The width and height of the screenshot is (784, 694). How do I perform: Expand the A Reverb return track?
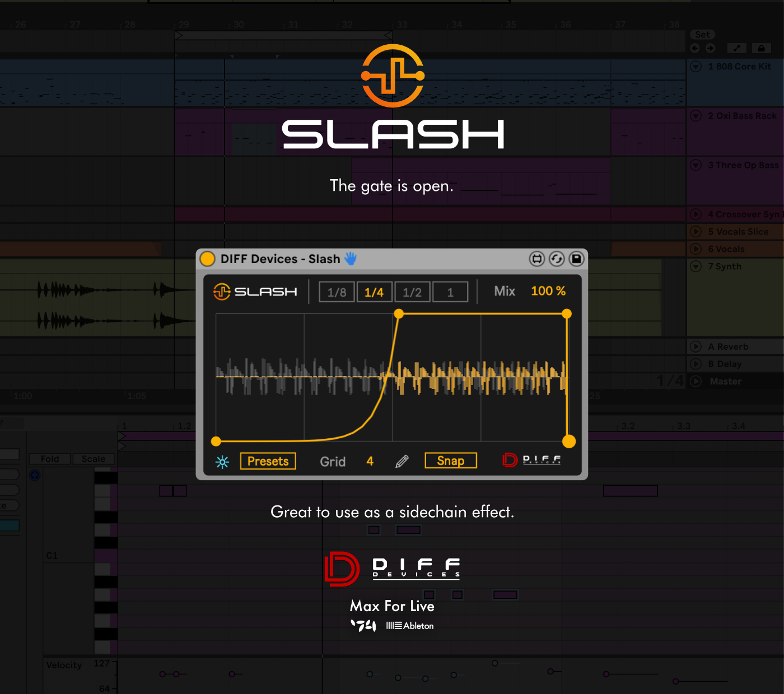pyautogui.click(x=696, y=347)
